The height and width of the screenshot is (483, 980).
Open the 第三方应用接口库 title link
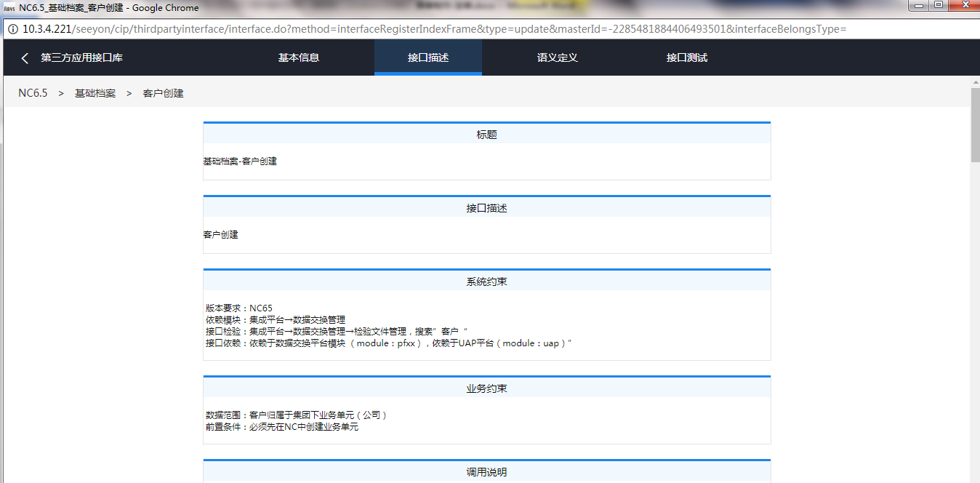tap(81, 58)
